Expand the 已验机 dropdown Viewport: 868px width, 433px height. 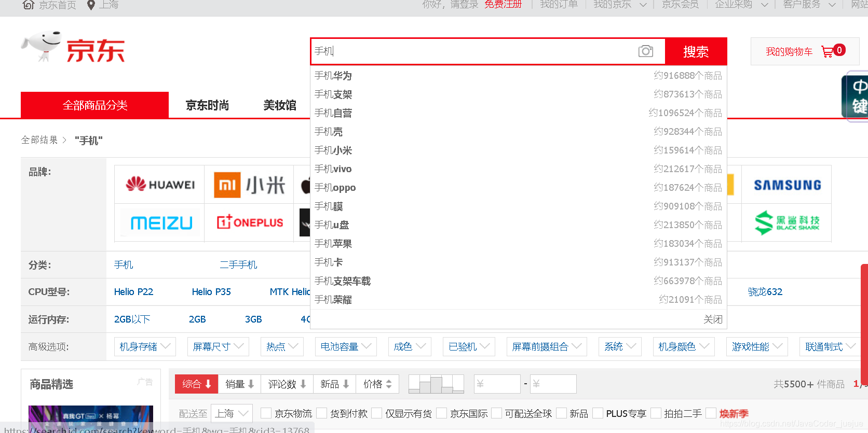pyautogui.click(x=469, y=346)
